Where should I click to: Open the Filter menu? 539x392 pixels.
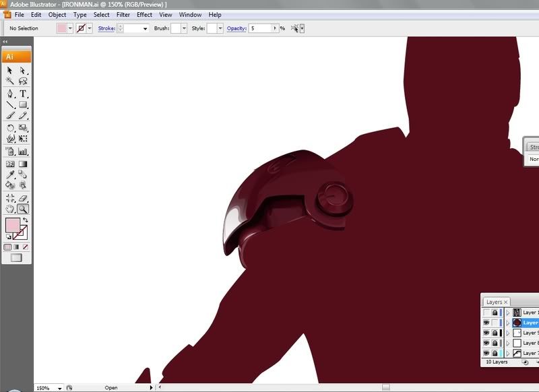pos(123,15)
